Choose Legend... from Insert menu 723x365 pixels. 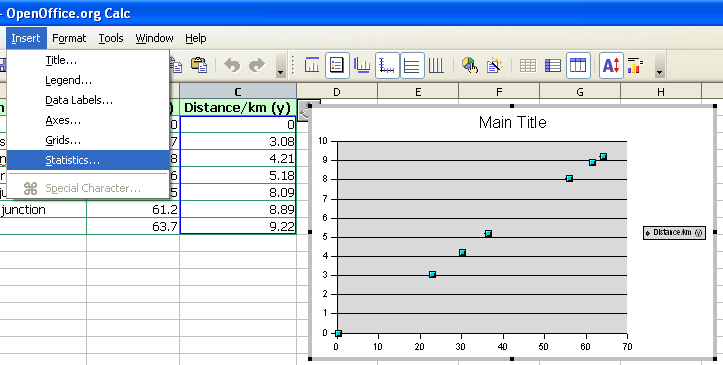[x=88, y=80]
